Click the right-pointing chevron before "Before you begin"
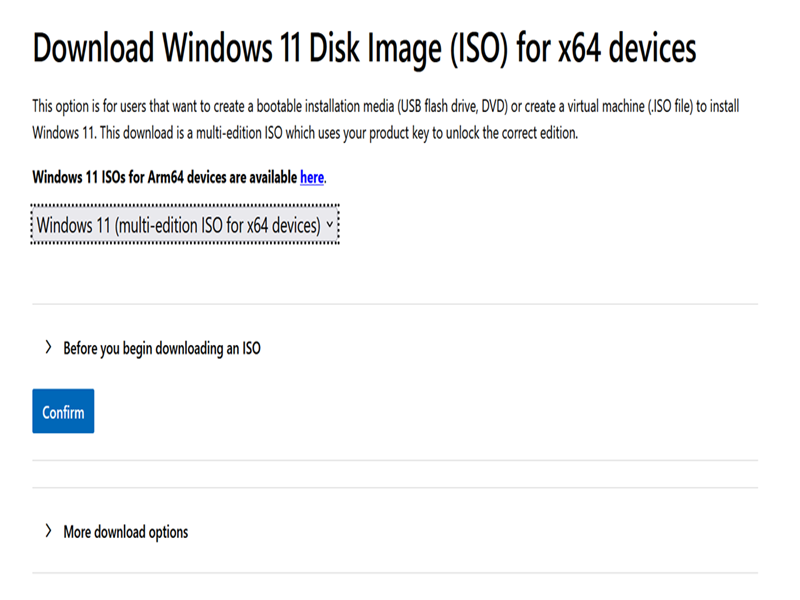Viewport: 800px width, 600px height. [x=47, y=348]
